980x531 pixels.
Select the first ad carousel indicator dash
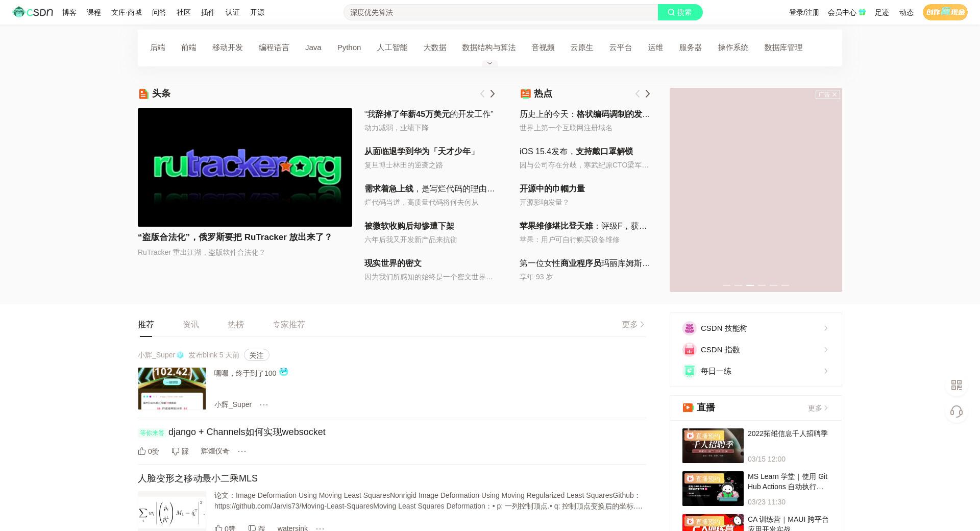coord(726,285)
